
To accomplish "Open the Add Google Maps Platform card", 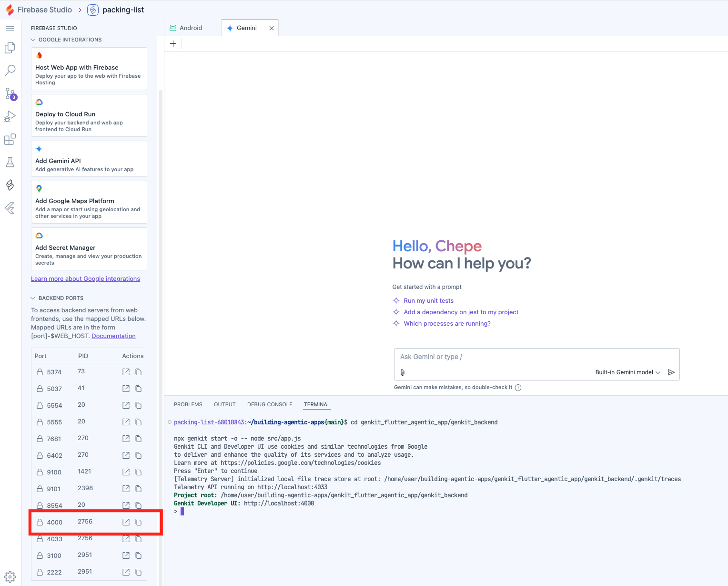I will tap(89, 202).
